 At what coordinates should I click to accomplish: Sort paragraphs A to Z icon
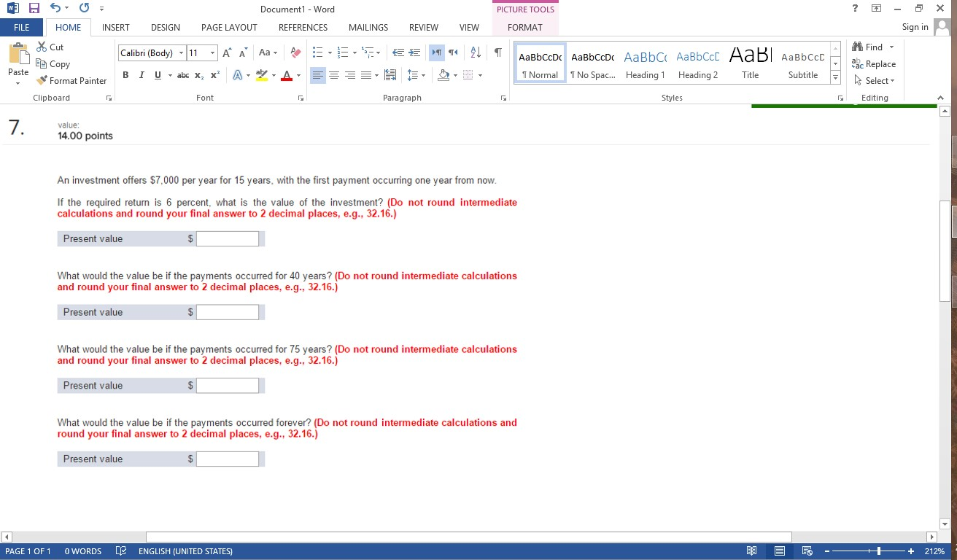click(476, 52)
